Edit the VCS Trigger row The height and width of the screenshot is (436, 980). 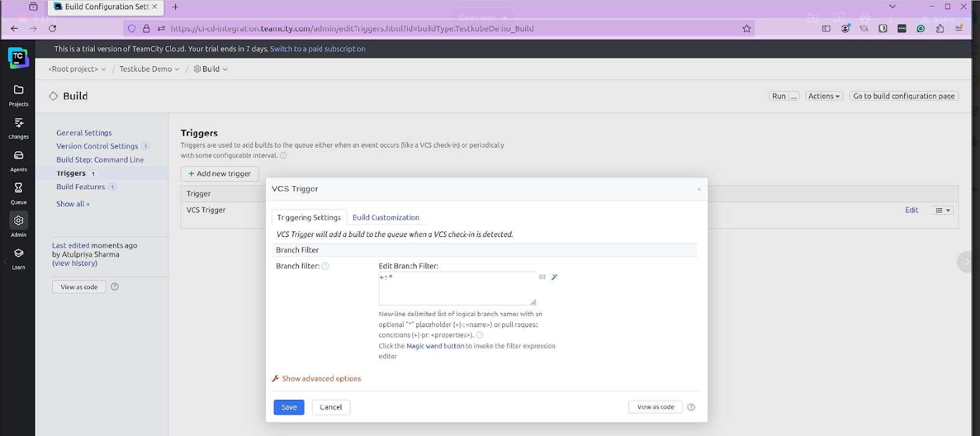[x=911, y=210]
